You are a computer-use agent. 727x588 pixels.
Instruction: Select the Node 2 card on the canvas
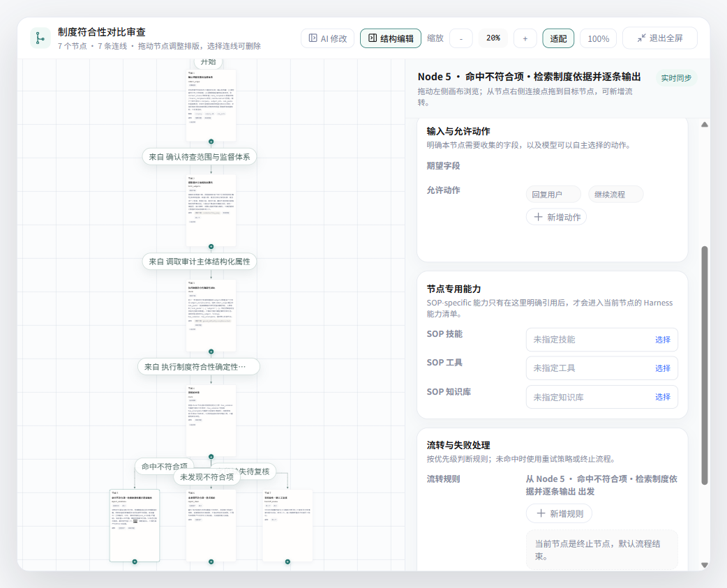211,211
